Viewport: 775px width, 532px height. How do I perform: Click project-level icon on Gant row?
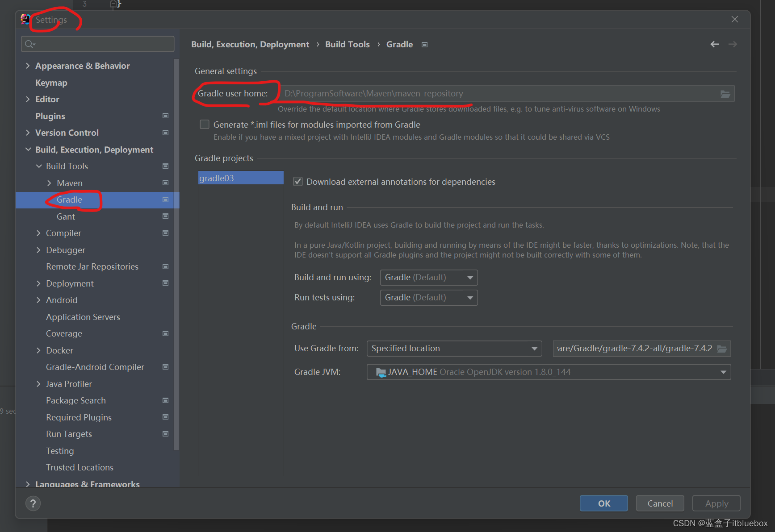[x=165, y=216]
